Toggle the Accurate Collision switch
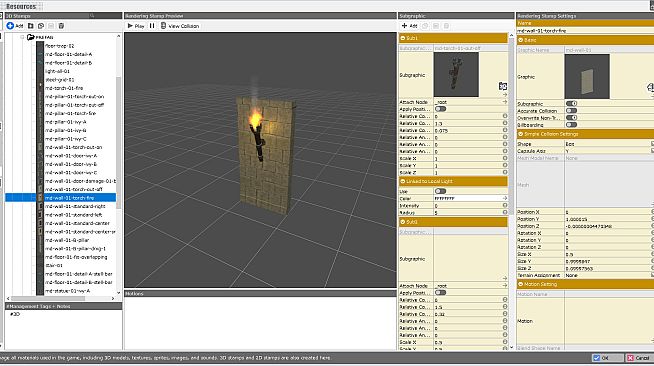This screenshot has height=366, width=654. pyautogui.click(x=571, y=111)
